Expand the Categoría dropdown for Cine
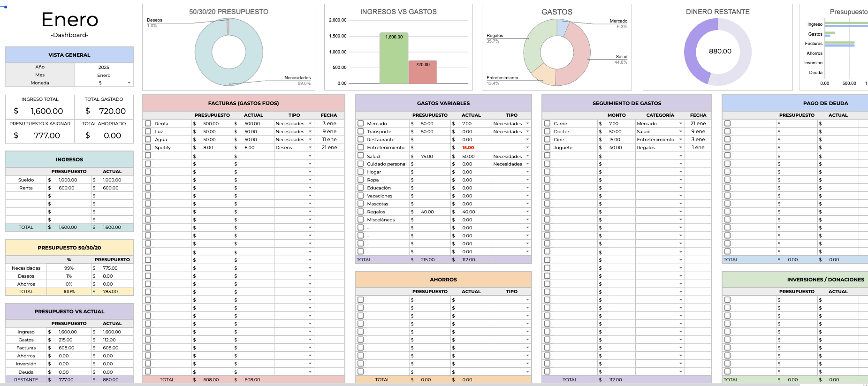The width and height of the screenshot is (868, 386). 681,139
